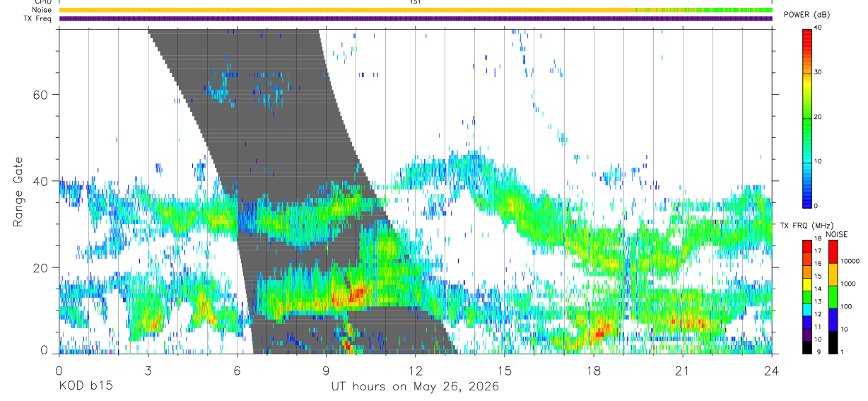
Task: Click the 1000 label on NOISE scale
Action: (x=848, y=284)
